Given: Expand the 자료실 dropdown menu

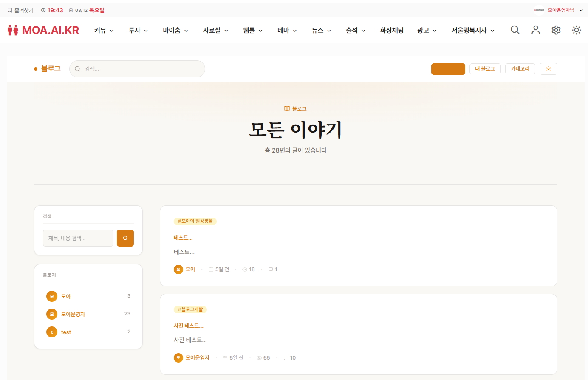Looking at the screenshot, I should tap(215, 30).
